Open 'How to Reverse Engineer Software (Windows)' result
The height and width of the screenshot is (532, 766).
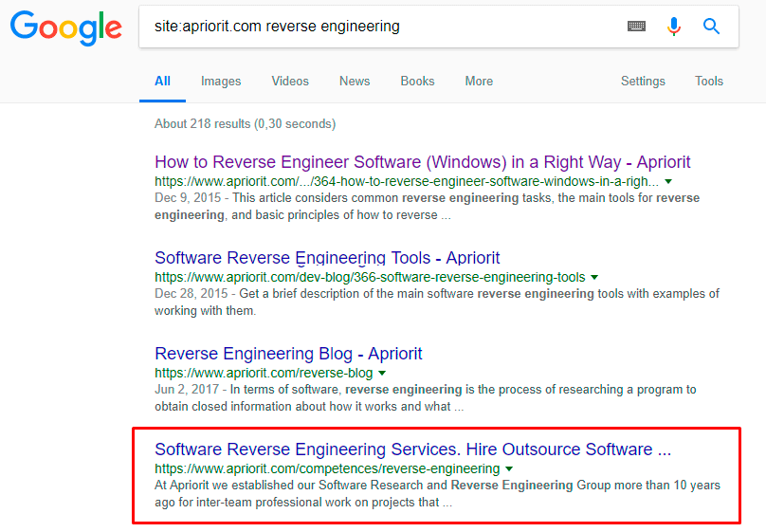[x=422, y=162]
